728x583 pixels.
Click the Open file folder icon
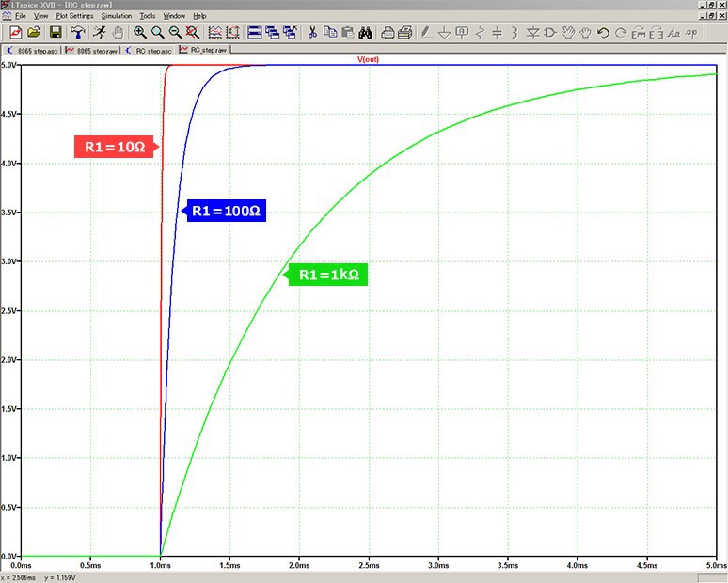[x=34, y=33]
